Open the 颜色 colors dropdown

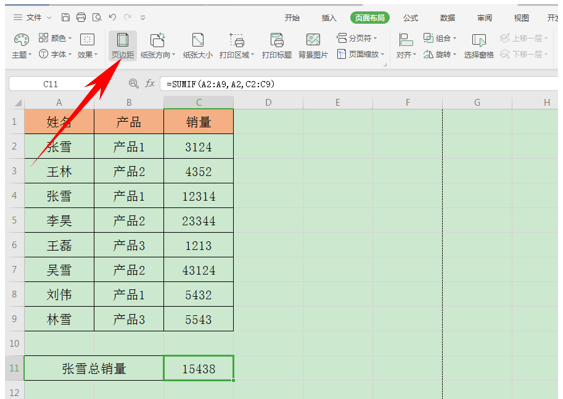pyautogui.click(x=55, y=38)
